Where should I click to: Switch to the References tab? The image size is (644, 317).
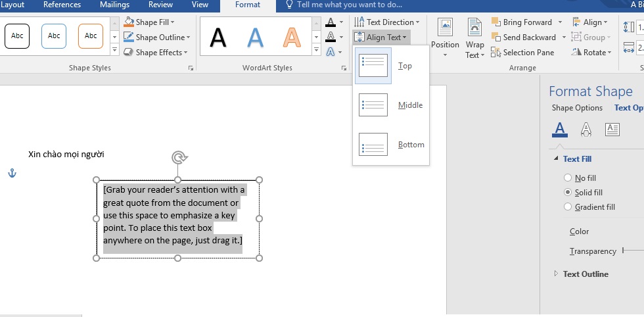(62, 5)
